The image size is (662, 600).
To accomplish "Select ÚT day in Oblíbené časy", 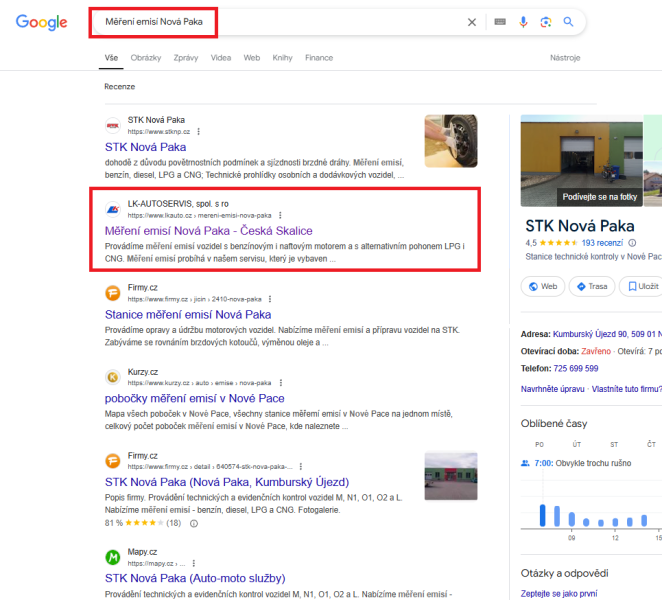I will click(577, 445).
